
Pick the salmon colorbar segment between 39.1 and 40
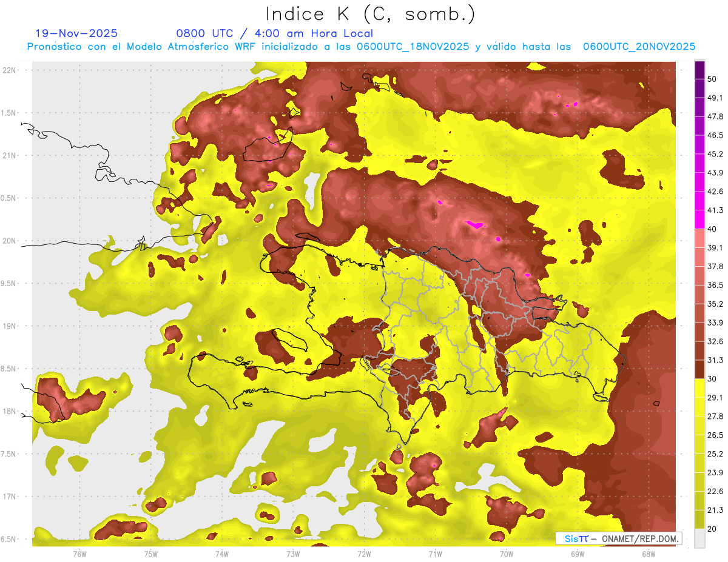coord(699,238)
